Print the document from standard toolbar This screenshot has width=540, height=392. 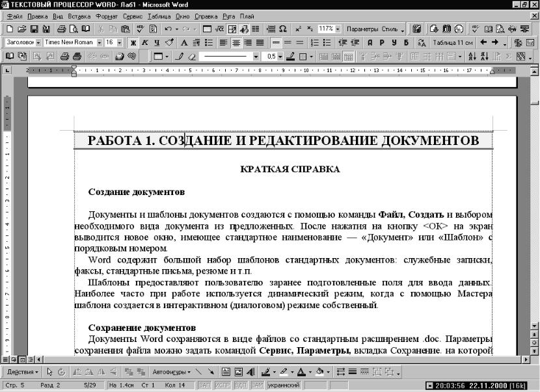coord(61,29)
